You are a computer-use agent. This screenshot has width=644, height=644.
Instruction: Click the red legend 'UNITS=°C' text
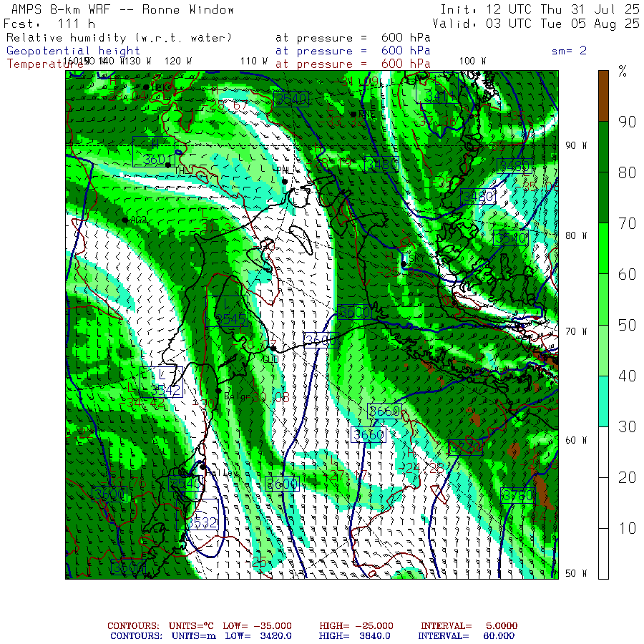click(x=191, y=626)
